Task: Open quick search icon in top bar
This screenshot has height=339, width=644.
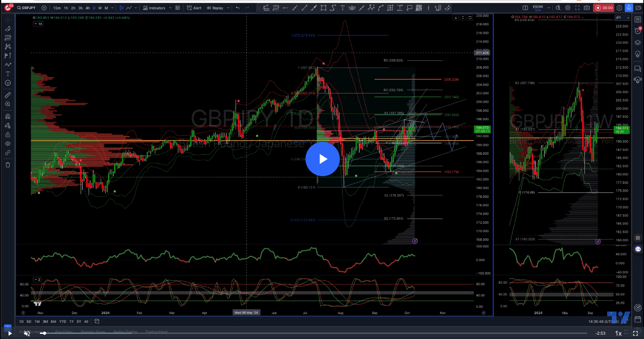Action: pos(558,8)
